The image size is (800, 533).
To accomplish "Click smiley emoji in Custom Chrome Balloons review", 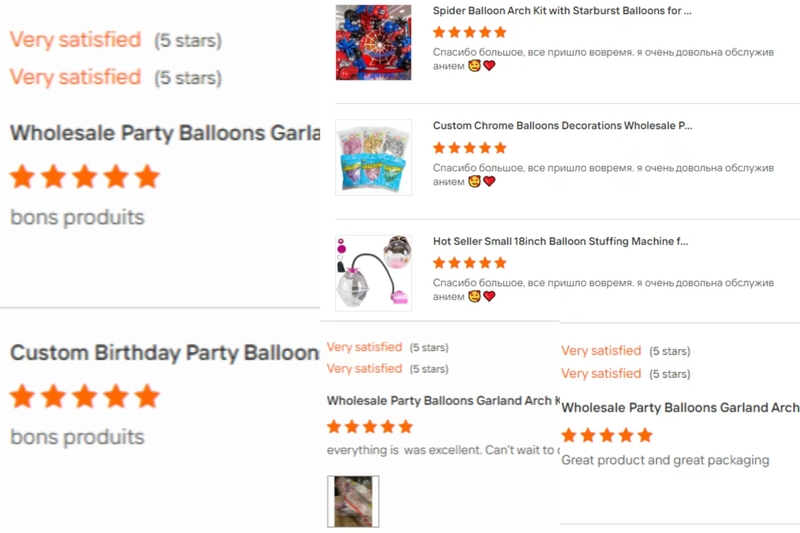I will [475, 181].
